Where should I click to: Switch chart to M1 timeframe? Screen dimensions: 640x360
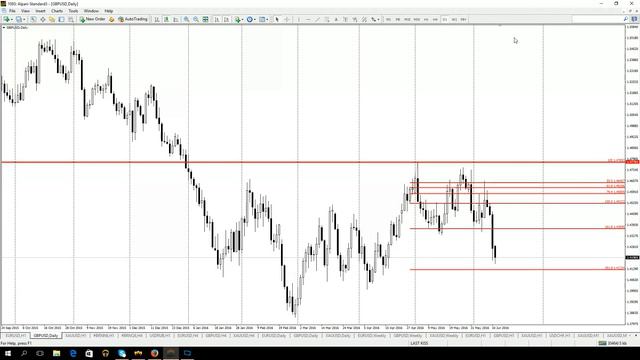pos(388,19)
